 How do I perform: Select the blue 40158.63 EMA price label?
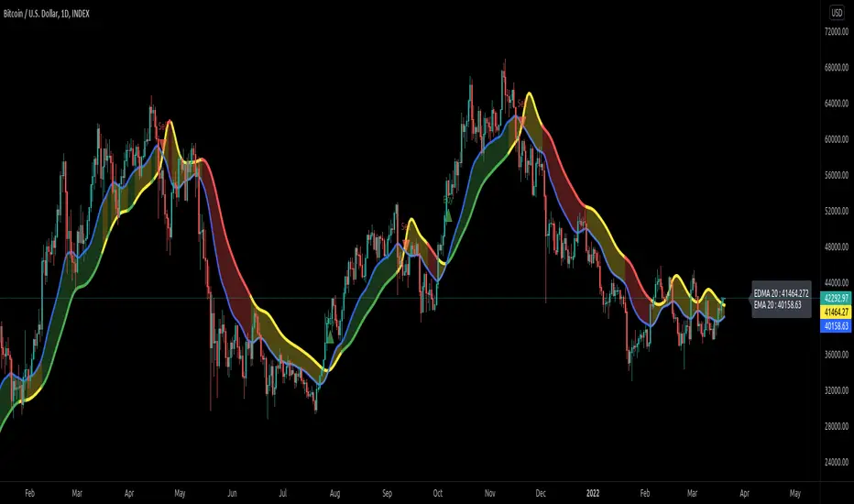(836, 326)
